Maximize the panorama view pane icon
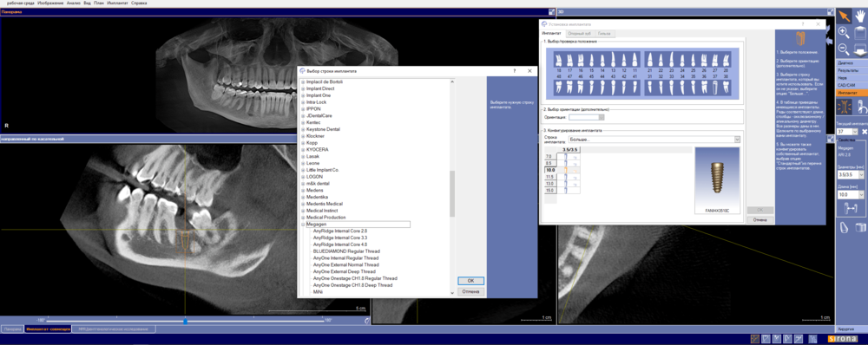 pyautogui.click(x=551, y=11)
